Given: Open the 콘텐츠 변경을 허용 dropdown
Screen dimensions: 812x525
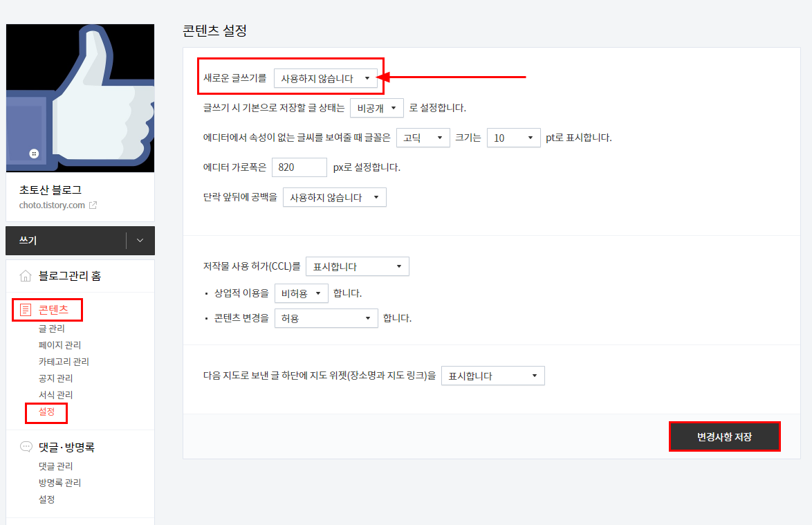Looking at the screenshot, I should point(326,318).
